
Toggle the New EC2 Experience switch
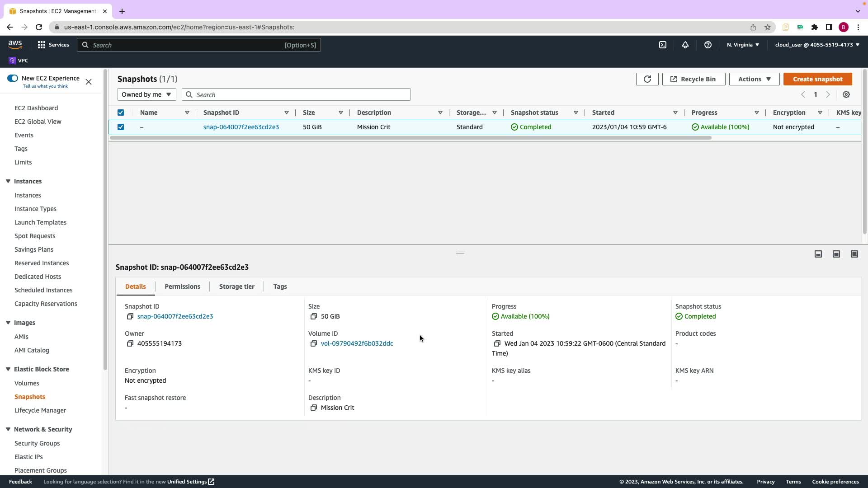[x=13, y=78]
